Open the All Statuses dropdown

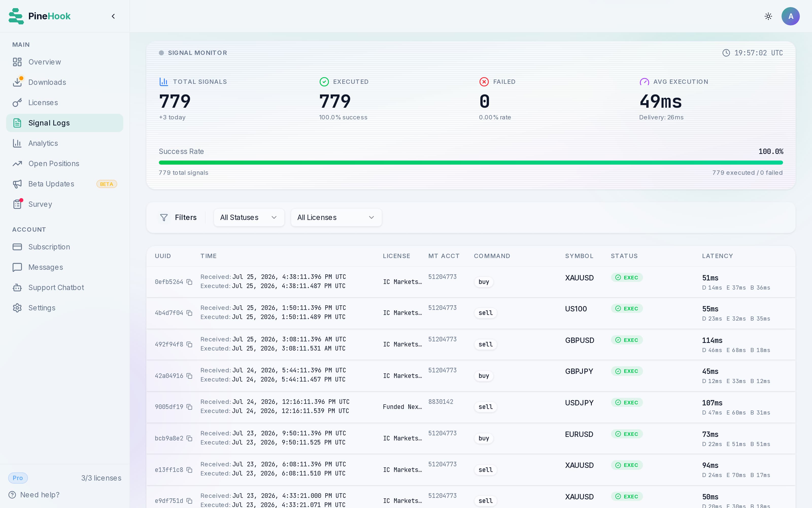(x=249, y=217)
